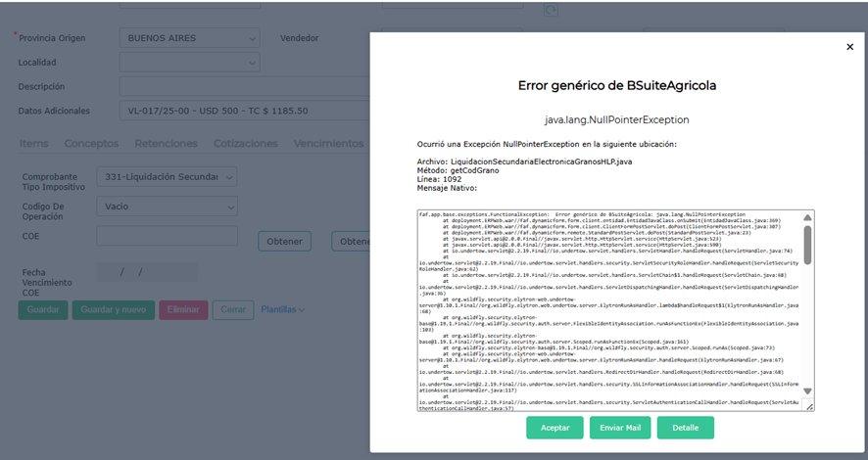Click the Guardar y nuevo button
Viewport: 868px width, 460px height.
click(x=114, y=309)
